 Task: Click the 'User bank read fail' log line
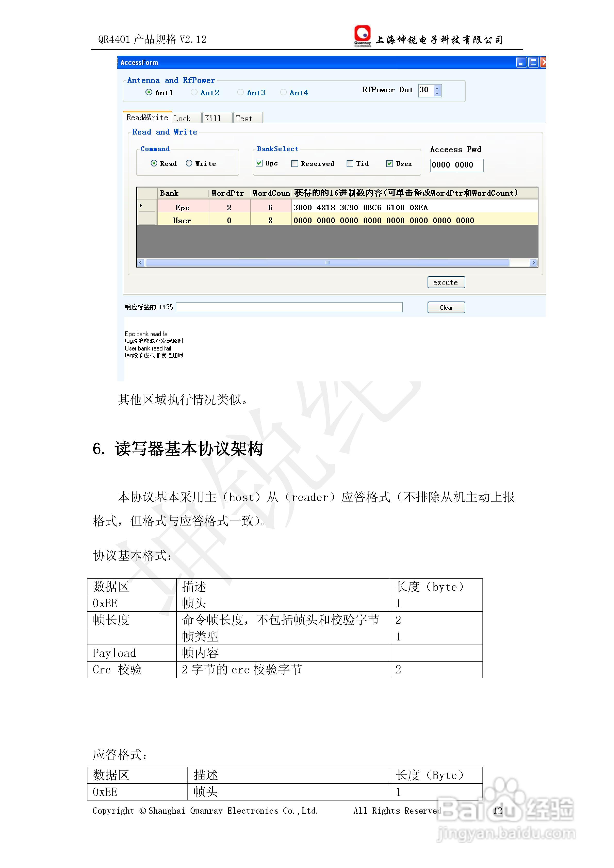click(x=148, y=348)
